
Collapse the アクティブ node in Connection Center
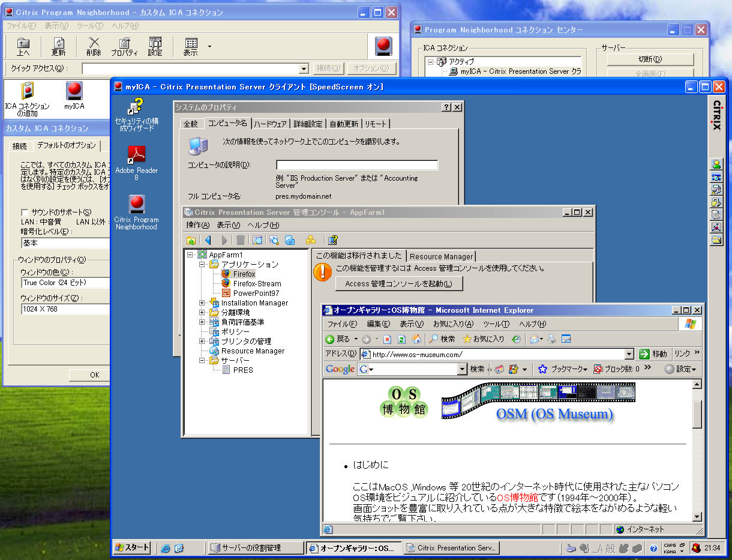tap(430, 61)
